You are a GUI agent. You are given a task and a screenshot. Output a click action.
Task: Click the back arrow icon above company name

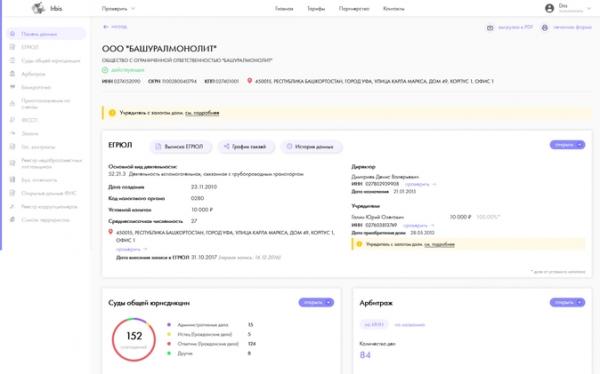[106, 27]
